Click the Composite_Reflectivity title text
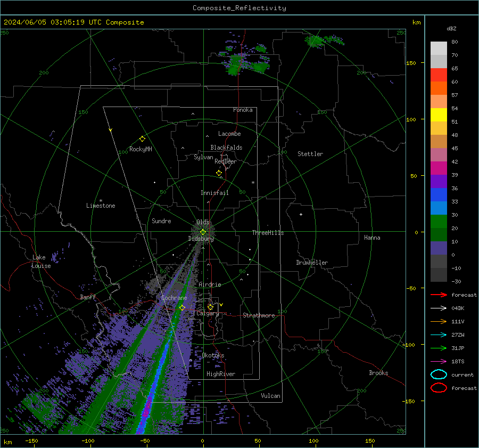 (239, 8)
